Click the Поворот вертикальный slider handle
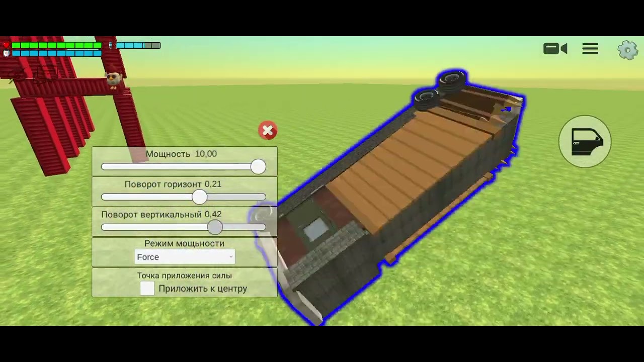Viewport: 644px width, 362px height. (215, 227)
